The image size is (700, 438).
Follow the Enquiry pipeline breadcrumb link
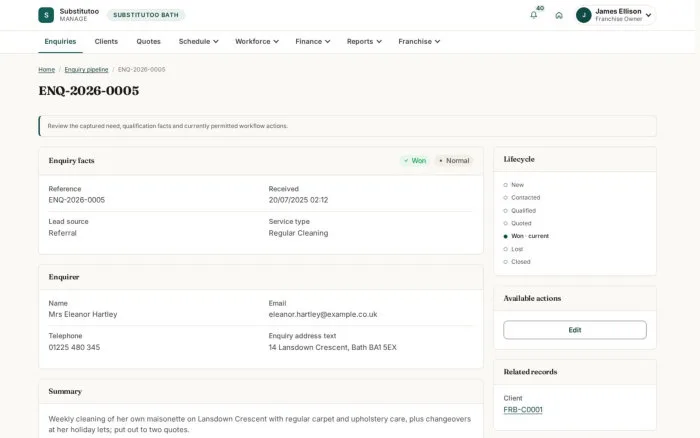click(x=86, y=70)
